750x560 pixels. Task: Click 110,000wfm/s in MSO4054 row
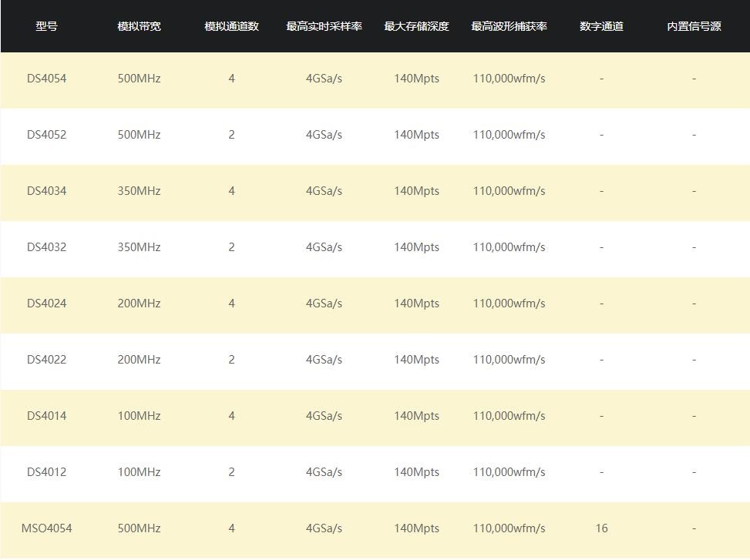click(x=510, y=528)
